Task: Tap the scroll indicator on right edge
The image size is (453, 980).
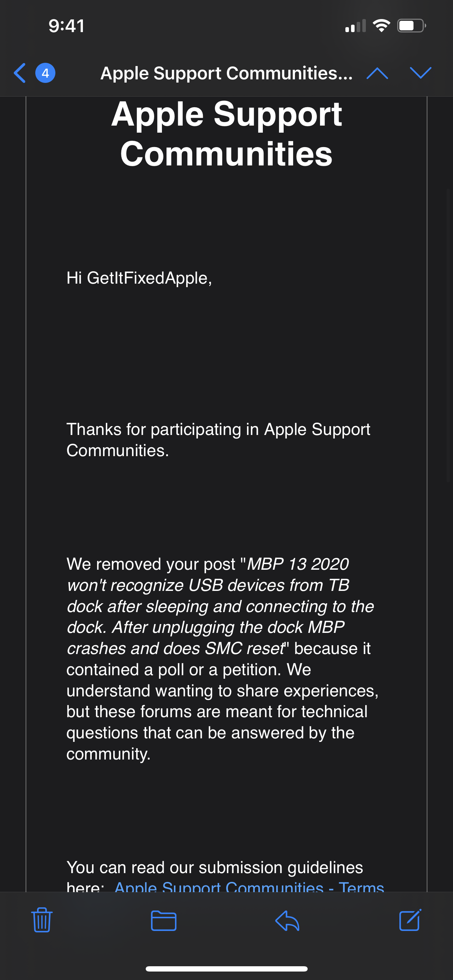Action: click(x=448, y=335)
